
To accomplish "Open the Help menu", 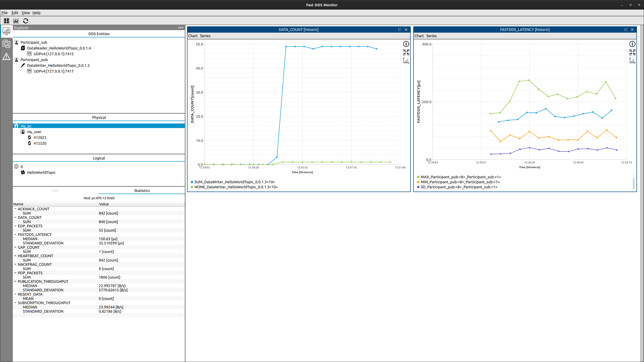I will coord(36,13).
